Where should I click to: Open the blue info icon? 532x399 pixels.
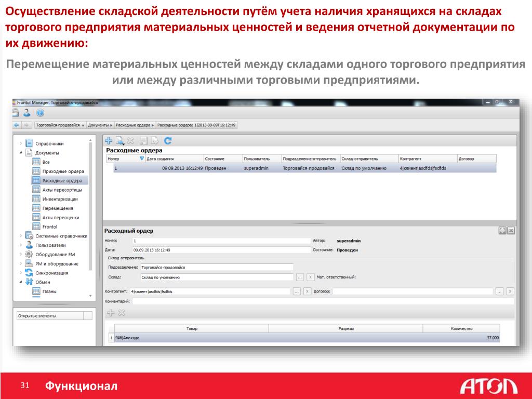pyautogui.click(x=40, y=113)
